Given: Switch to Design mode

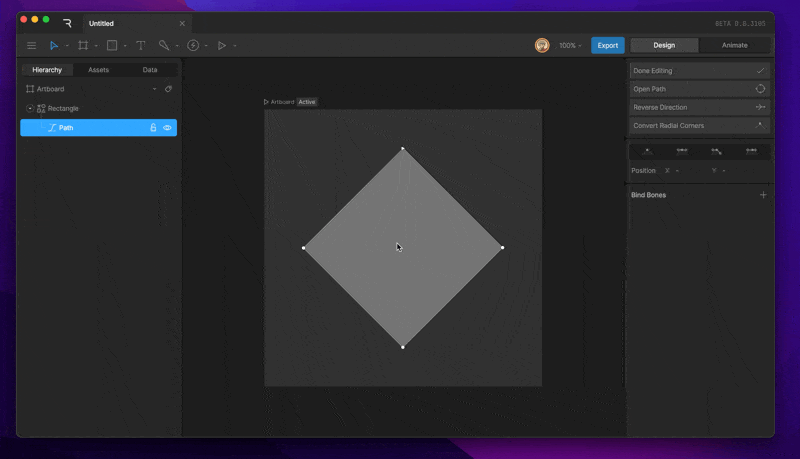Looking at the screenshot, I should [x=664, y=45].
